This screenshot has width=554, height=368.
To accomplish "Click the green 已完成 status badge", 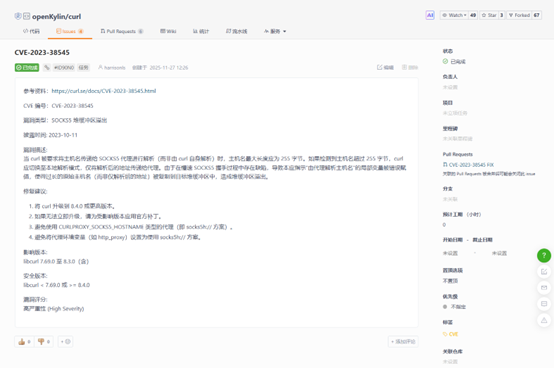I will click(27, 67).
